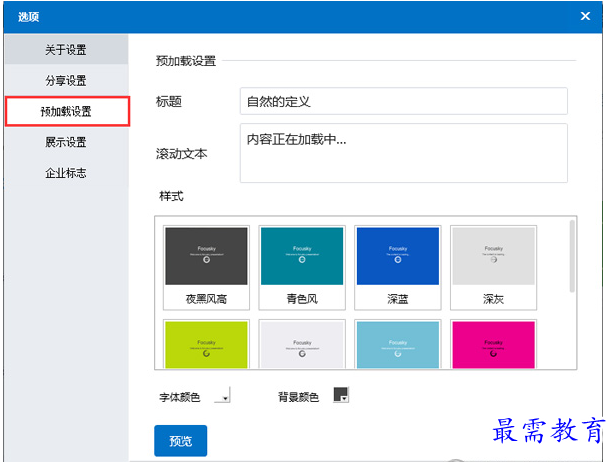Click the 预览 preview button
614x462 pixels.
[180, 441]
